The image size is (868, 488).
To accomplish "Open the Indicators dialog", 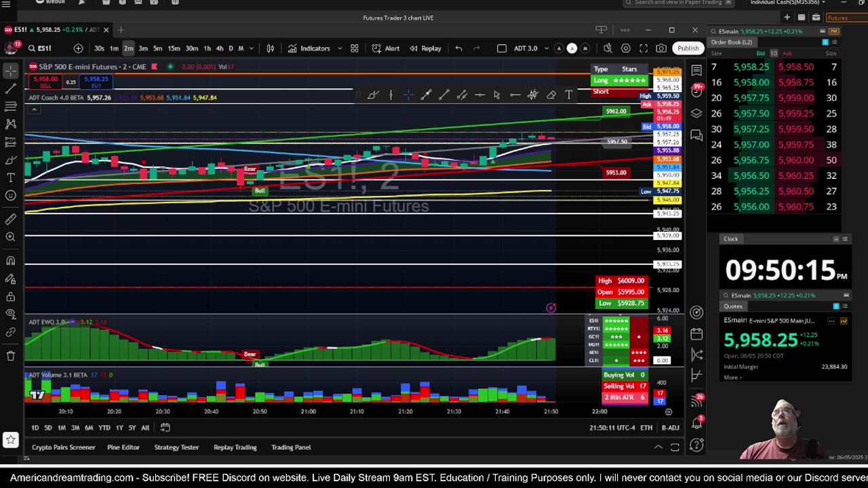I will coord(309,48).
